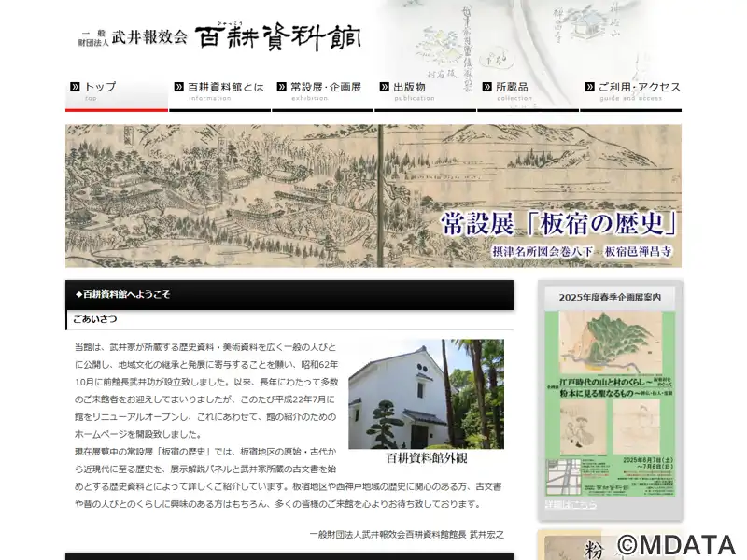Visit the 所蔵品 collection page

coord(514,91)
